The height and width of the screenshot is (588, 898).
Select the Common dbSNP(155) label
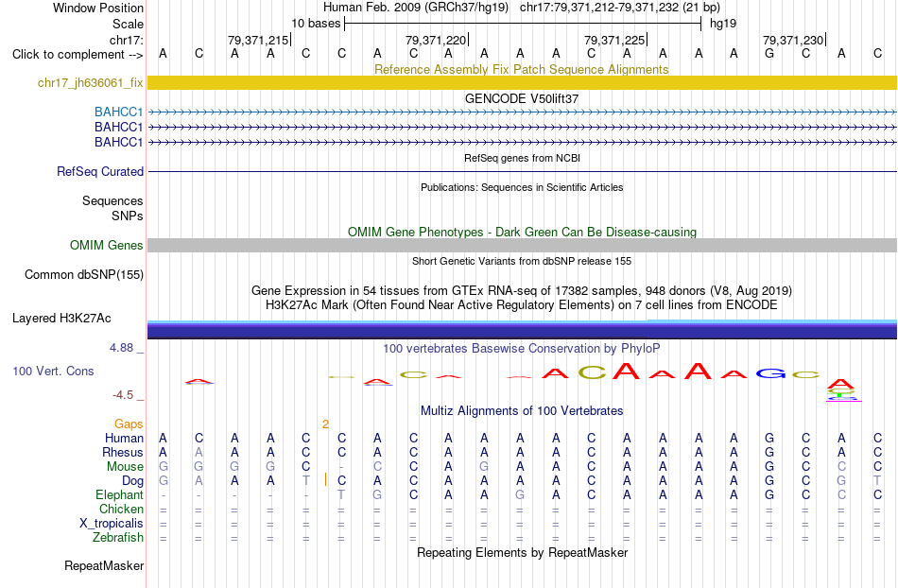coord(83,275)
